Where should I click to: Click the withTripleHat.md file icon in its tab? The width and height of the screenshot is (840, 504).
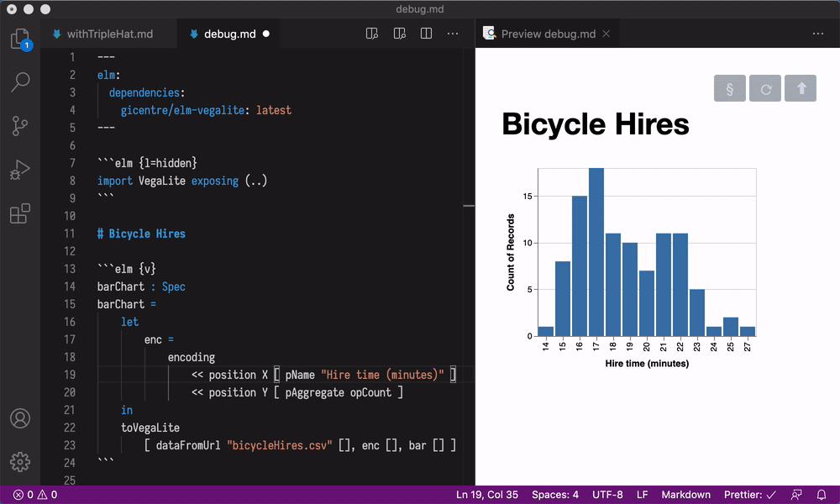point(57,34)
